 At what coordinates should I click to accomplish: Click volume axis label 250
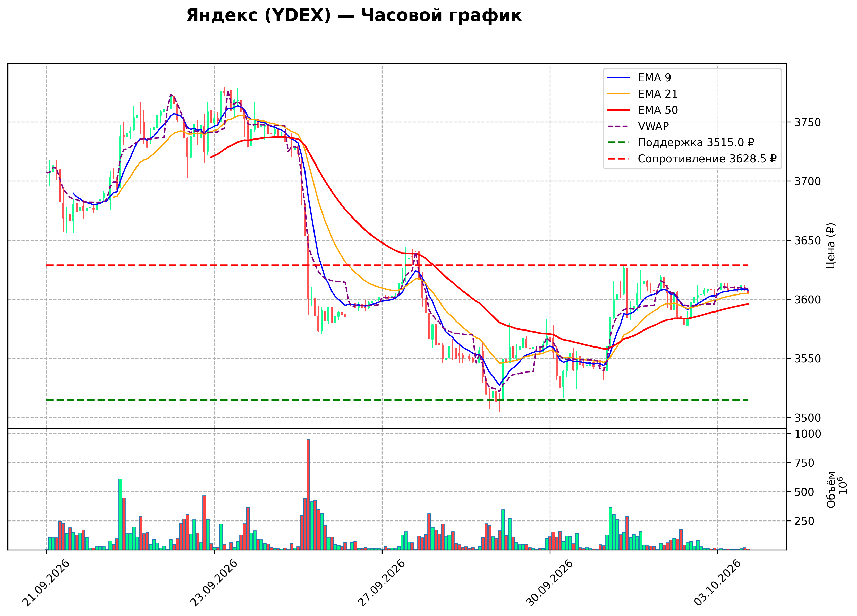click(x=804, y=521)
